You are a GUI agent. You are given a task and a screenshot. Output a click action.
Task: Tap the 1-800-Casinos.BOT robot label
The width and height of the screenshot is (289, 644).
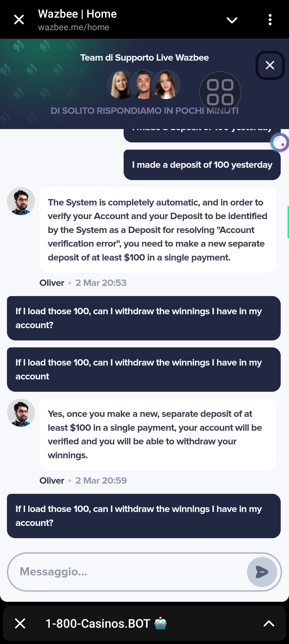coord(106,623)
